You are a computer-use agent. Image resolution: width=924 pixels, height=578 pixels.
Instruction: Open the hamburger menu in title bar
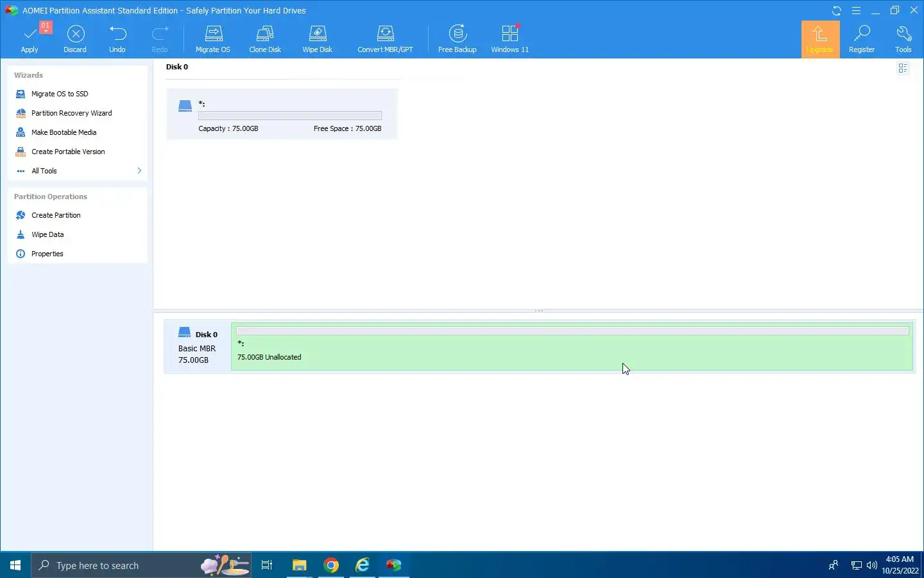(x=856, y=10)
